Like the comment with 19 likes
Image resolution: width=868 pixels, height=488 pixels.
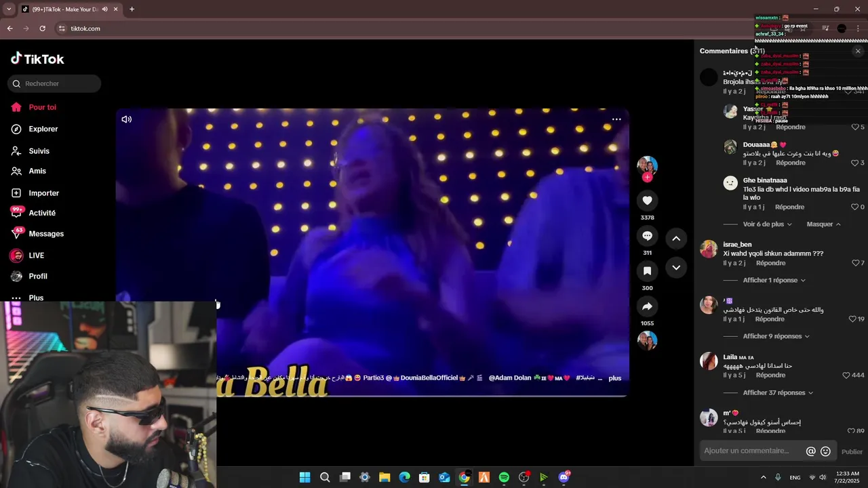point(852,319)
